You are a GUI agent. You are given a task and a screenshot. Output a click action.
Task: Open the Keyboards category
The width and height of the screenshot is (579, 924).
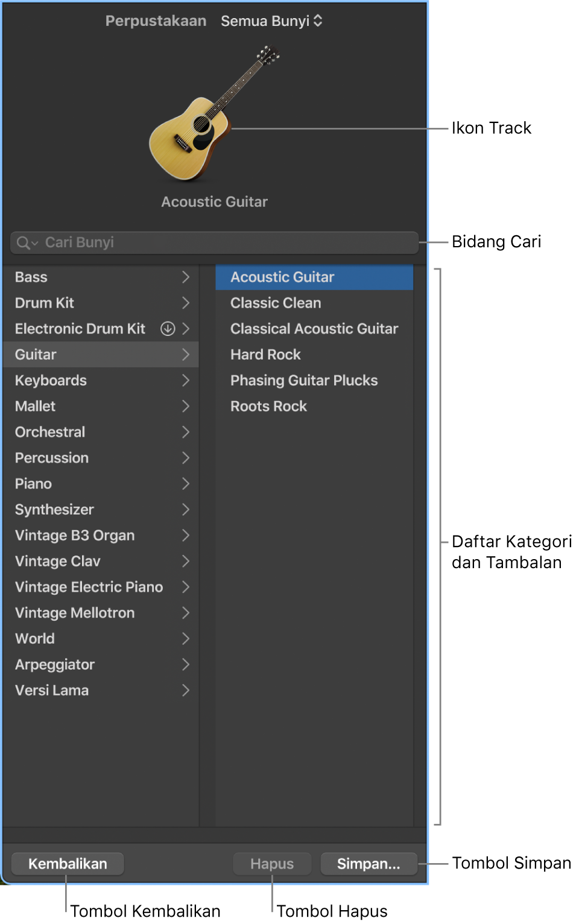click(51, 381)
